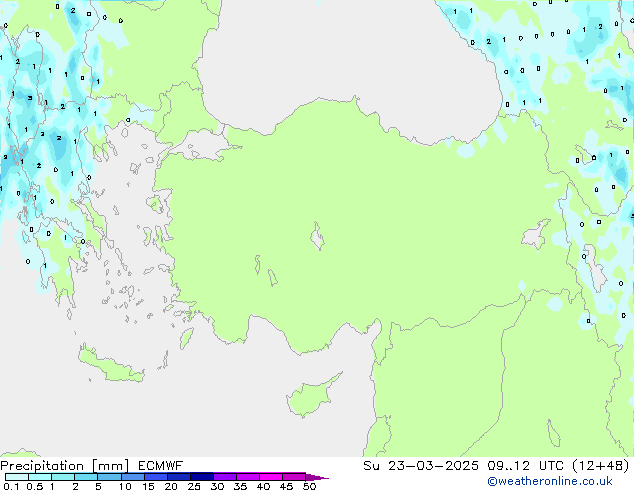The image size is (634, 490).
Task: Select the 40–45 mm magenta legend swatch
Action: pos(271,477)
